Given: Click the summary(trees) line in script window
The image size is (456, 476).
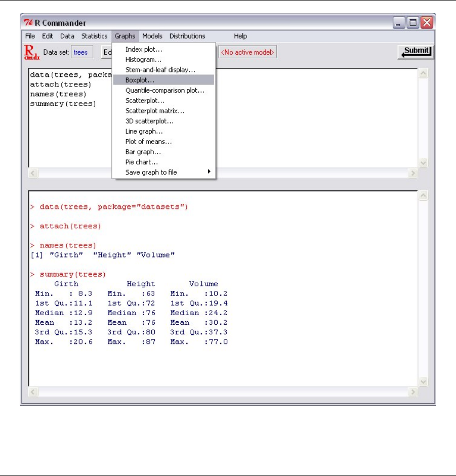Looking at the screenshot, I should tap(63, 104).
